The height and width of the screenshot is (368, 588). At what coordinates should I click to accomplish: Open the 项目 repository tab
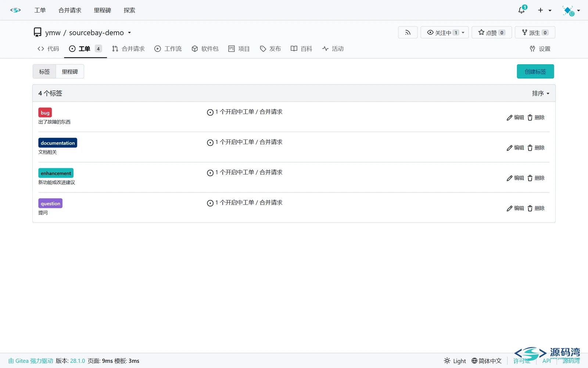point(239,49)
